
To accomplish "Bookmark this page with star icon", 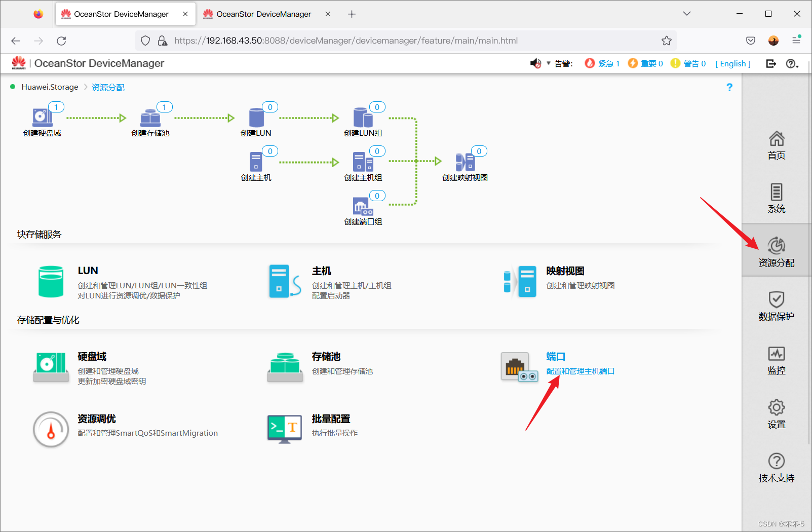I will click(667, 41).
